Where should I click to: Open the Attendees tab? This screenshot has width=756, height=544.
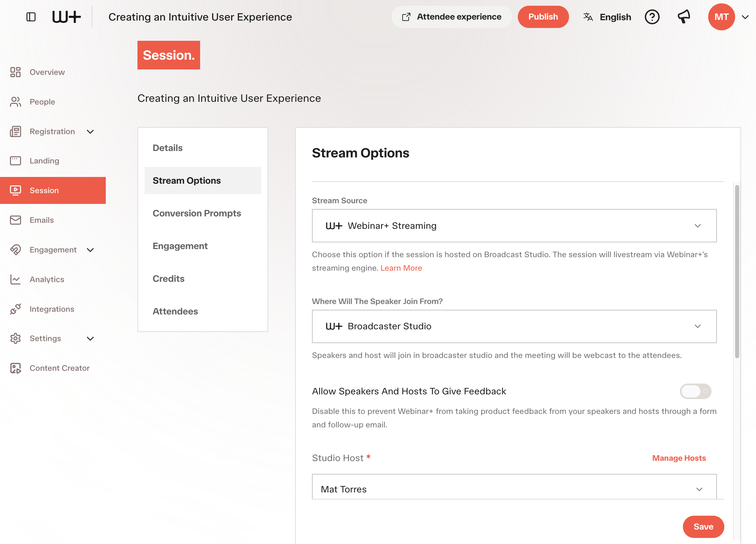pyautogui.click(x=175, y=311)
